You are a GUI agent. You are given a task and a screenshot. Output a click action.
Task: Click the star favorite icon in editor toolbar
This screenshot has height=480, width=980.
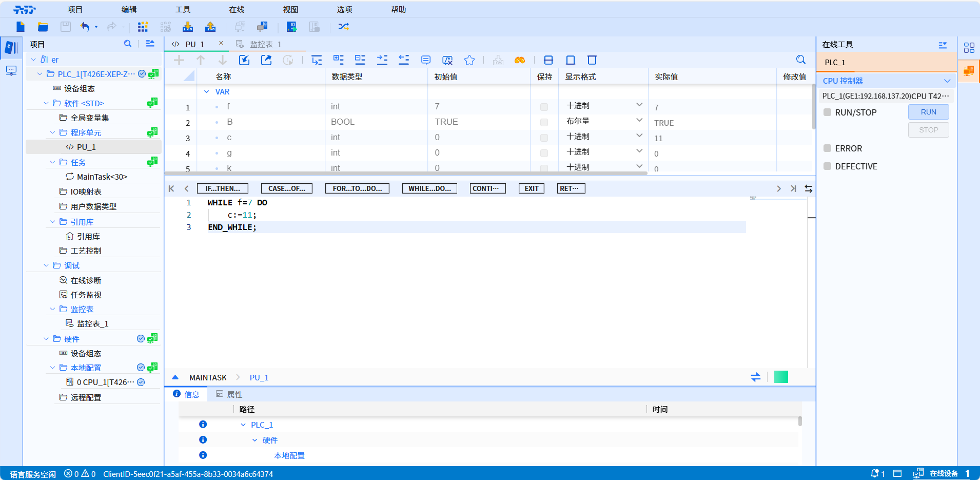[x=469, y=60]
